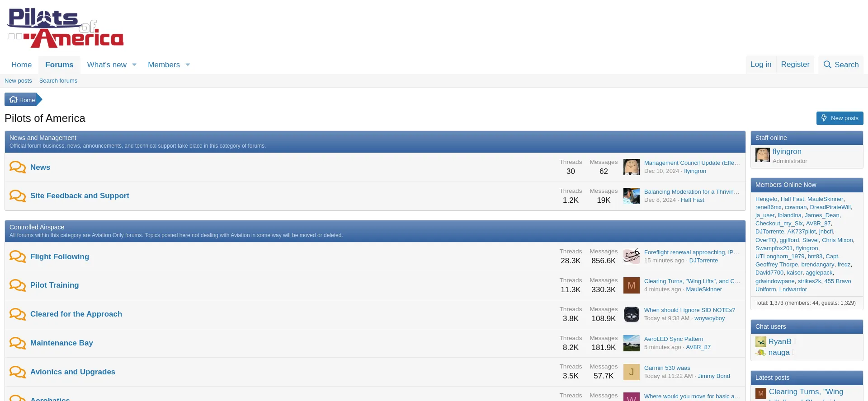Click the Pilots of America logo
868x401 pixels.
click(x=66, y=28)
